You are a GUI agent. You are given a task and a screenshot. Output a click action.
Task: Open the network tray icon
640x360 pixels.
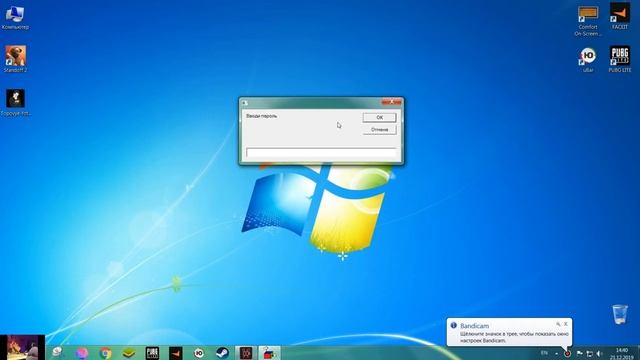pyautogui.click(x=589, y=353)
